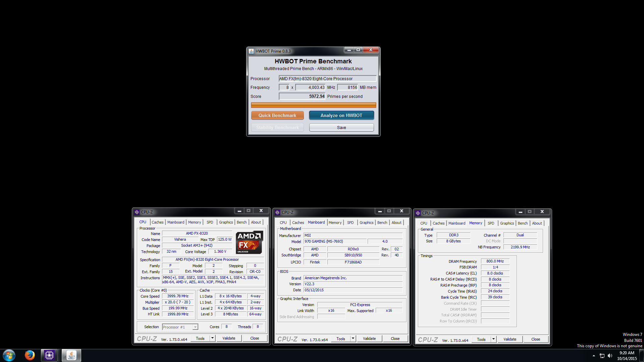The height and width of the screenshot is (362, 644).
Task: Click the disabled Stability Benchmark button
Action: pyautogui.click(x=277, y=128)
